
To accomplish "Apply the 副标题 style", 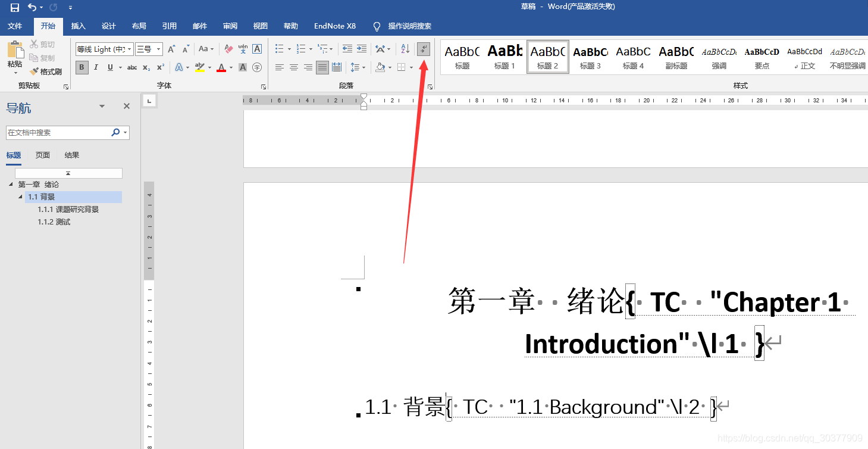I will pyautogui.click(x=676, y=57).
